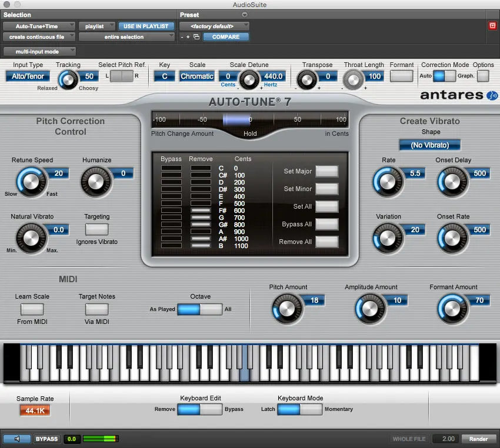Click the red target button top right
Image resolution: width=500 pixels, height=448 pixels.
492,26
